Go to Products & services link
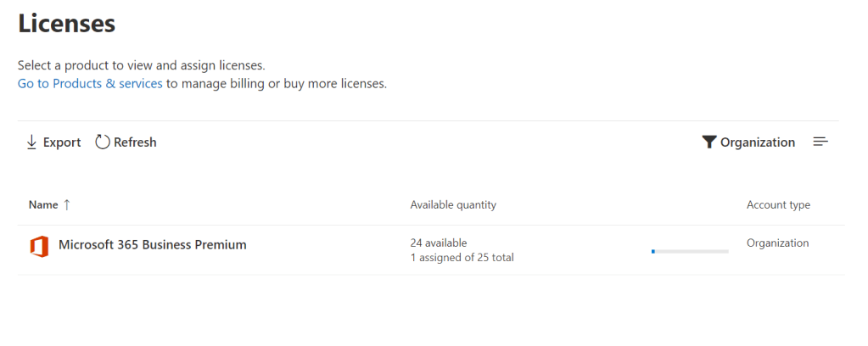Screen dimensions: 868x346 tap(90, 84)
